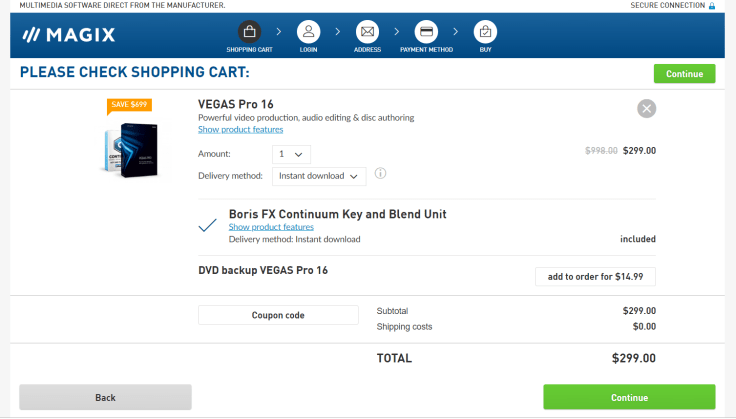Show product features for VEGAS Pro 16

[x=240, y=130]
